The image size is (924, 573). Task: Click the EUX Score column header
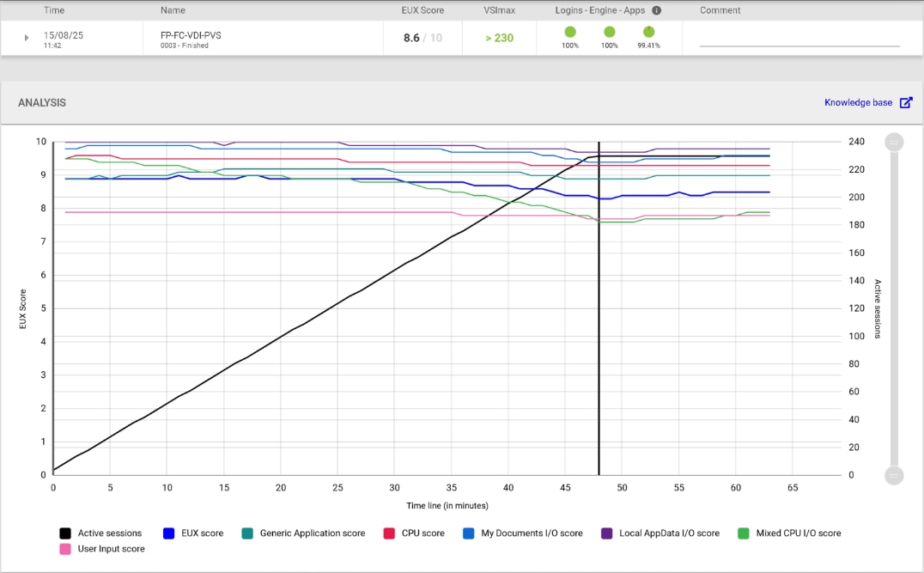[422, 10]
